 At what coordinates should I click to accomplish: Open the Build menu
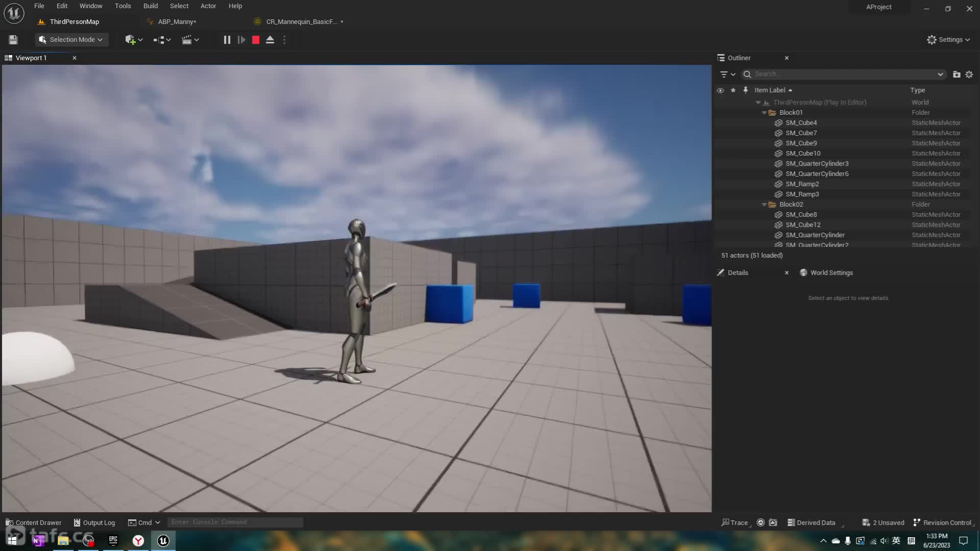tap(150, 6)
